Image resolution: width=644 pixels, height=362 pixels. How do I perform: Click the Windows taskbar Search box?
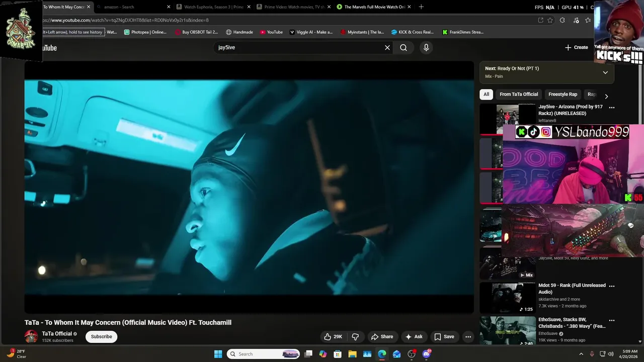263,354
